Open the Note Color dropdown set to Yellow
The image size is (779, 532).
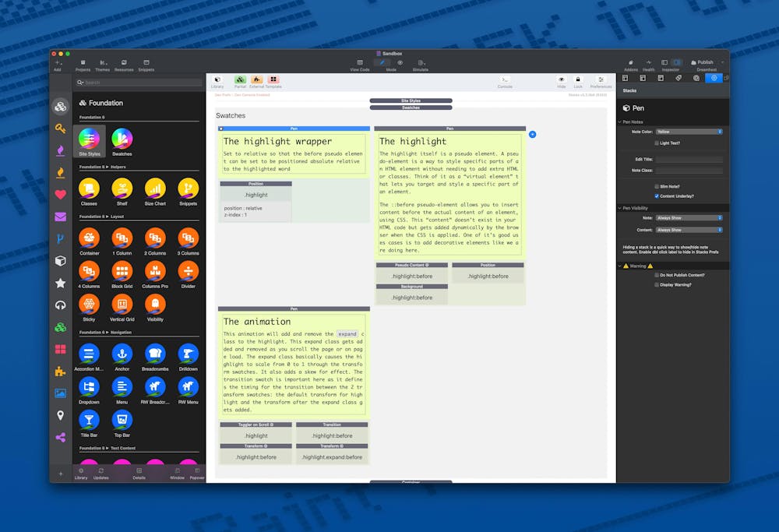(689, 132)
